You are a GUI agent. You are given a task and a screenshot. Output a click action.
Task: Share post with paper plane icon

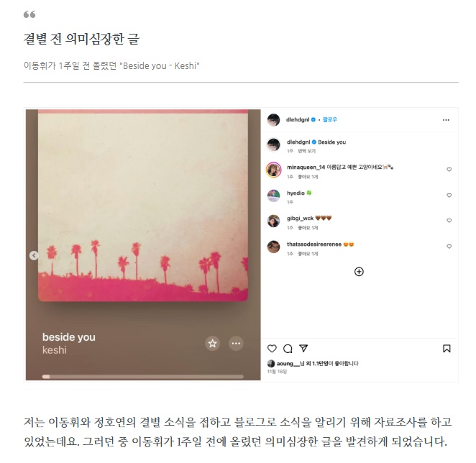pyautogui.click(x=303, y=348)
